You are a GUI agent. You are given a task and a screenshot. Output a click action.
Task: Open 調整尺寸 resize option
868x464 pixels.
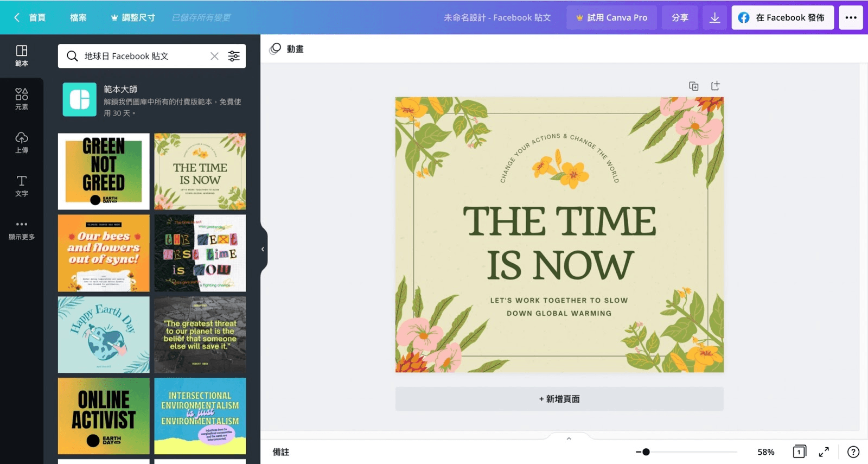coord(133,17)
